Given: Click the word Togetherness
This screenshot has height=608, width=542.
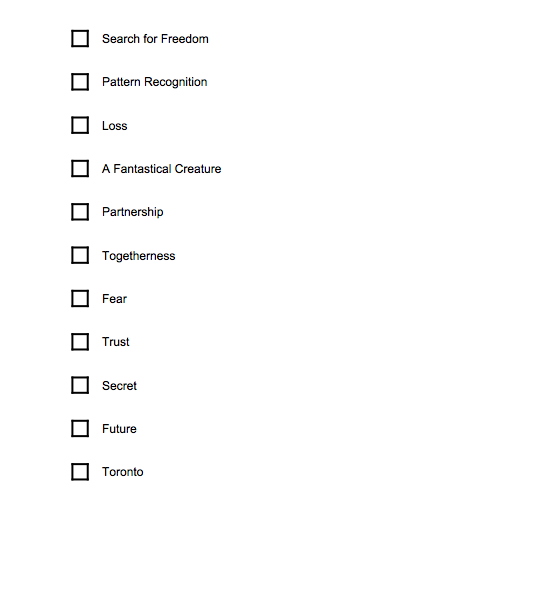Looking at the screenshot, I should (x=138, y=256).
